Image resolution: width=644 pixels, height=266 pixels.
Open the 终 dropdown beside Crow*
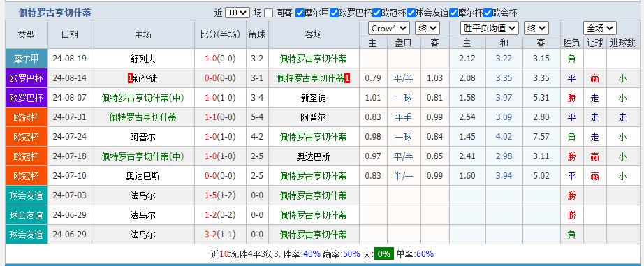(427, 29)
